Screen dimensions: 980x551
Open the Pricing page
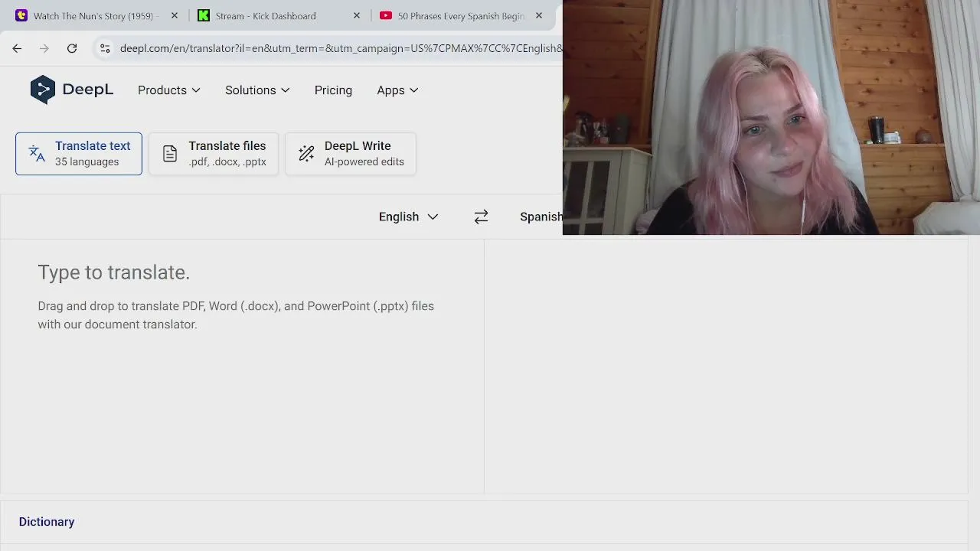333,90
